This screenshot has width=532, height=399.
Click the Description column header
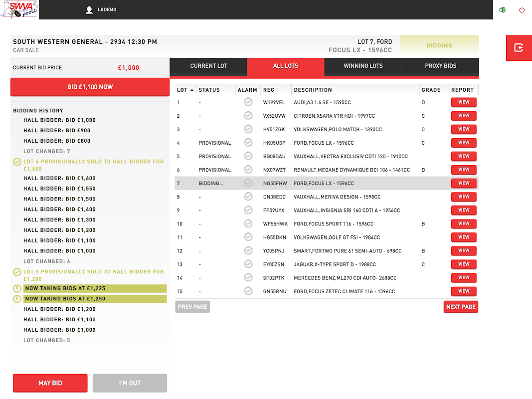coord(313,90)
